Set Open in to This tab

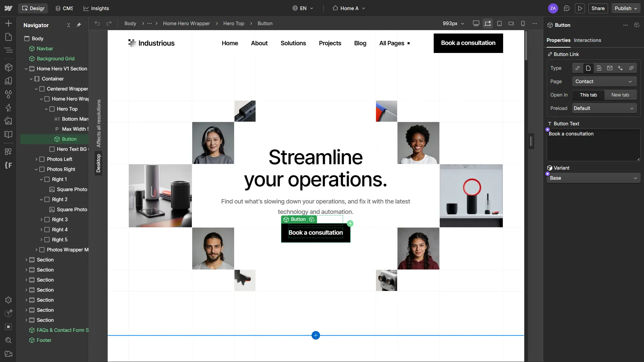(588, 95)
